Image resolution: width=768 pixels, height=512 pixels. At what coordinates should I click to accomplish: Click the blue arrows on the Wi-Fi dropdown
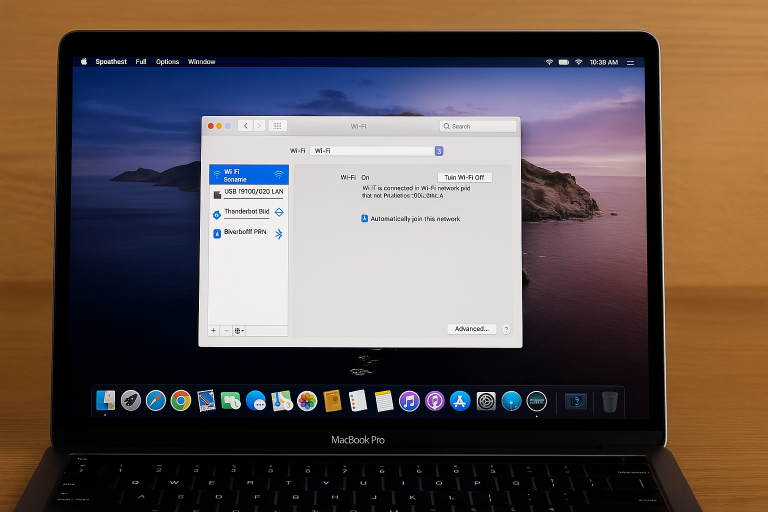[439, 151]
